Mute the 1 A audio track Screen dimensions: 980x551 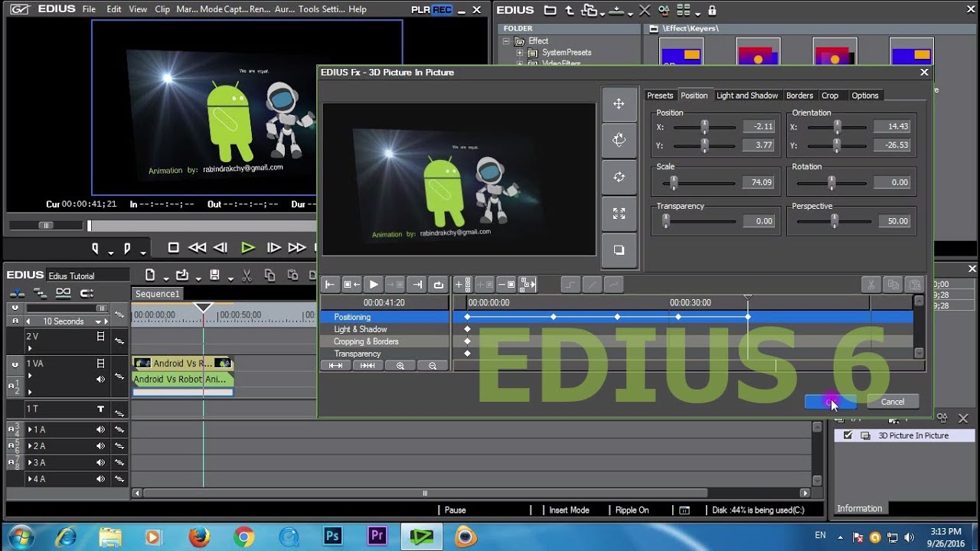click(x=100, y=430)
